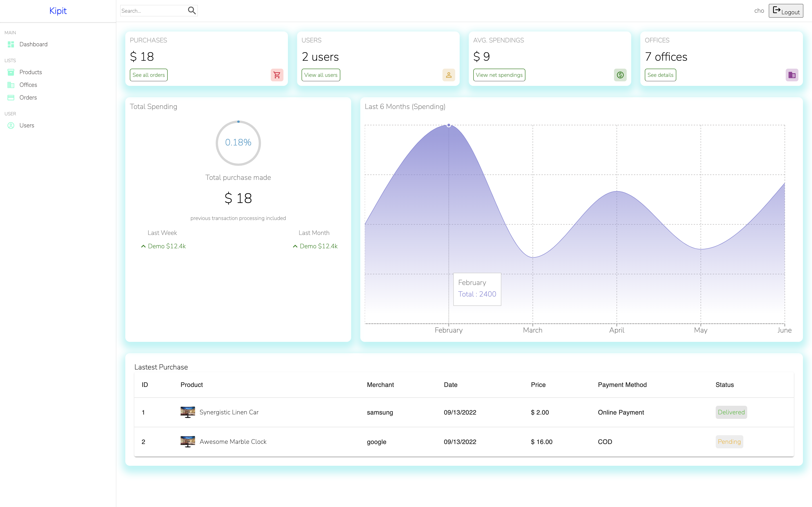812x507 pixels.
Task: Click the red shopping cart icon
Action: tap(277, 75)
